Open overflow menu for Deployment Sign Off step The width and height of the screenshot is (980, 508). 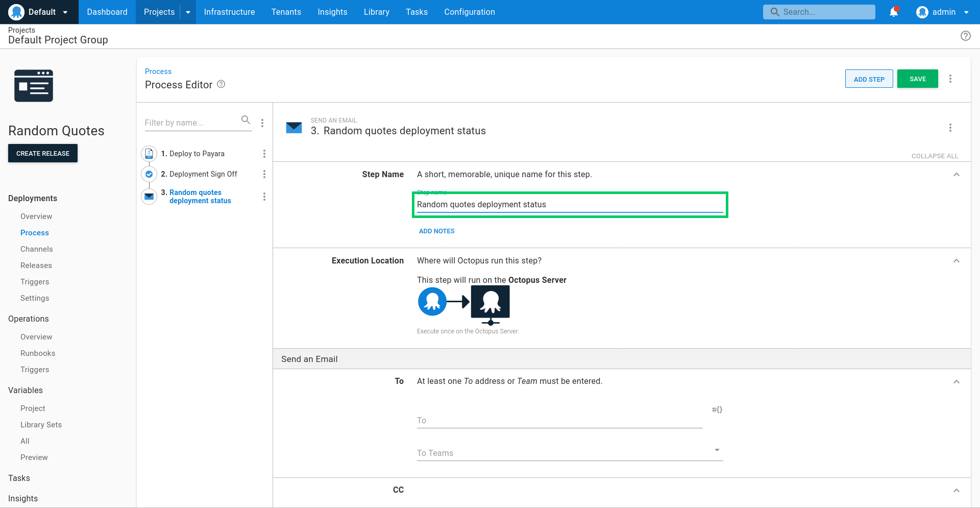264,174
